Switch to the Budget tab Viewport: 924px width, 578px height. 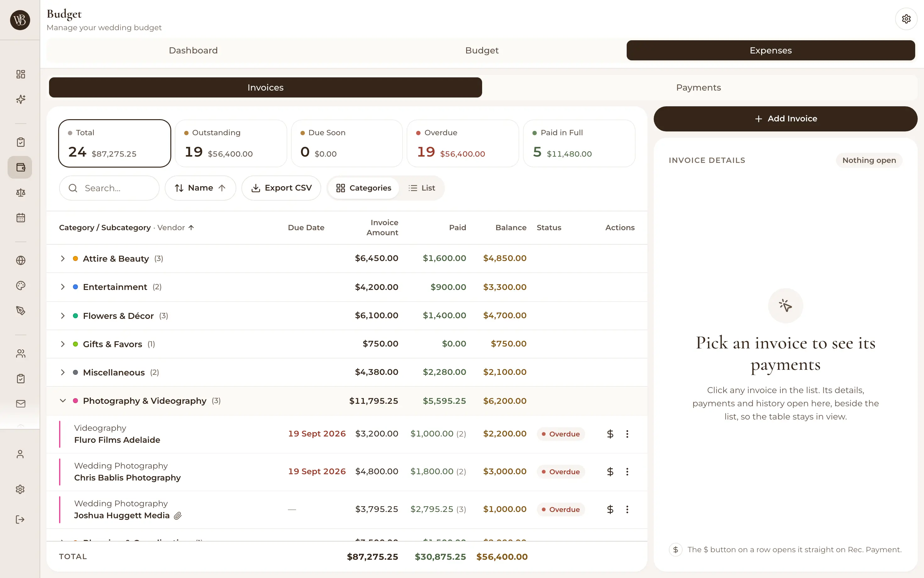tap(482, 50)
